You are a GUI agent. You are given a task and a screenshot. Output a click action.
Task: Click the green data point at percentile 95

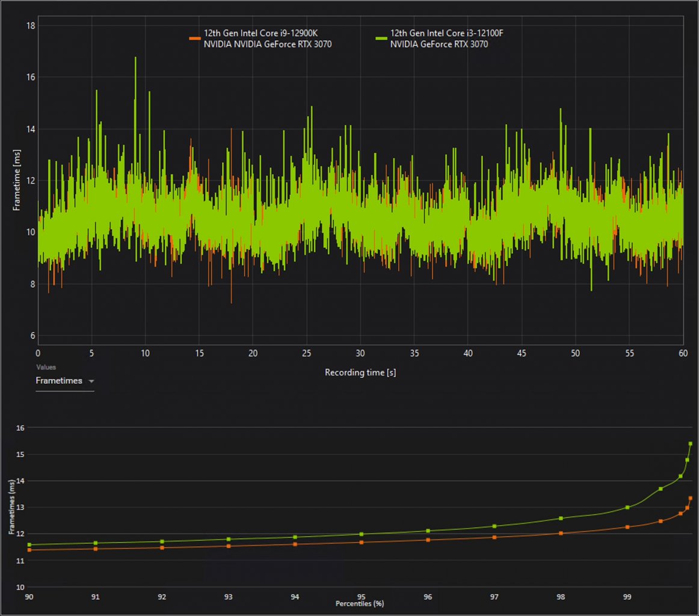pyautogui.click(x=361, y=534)
